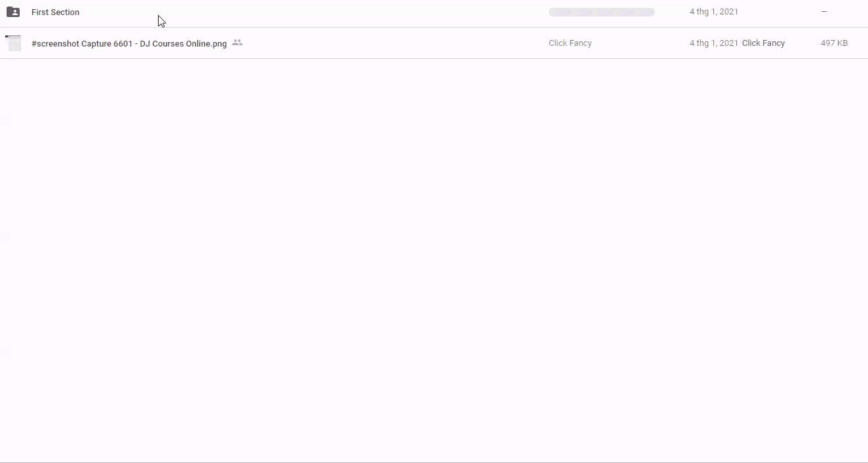Click the modifier name Click Fancy after the date
Viewport: 868px width, 463px height.
(x=763, y=43)
